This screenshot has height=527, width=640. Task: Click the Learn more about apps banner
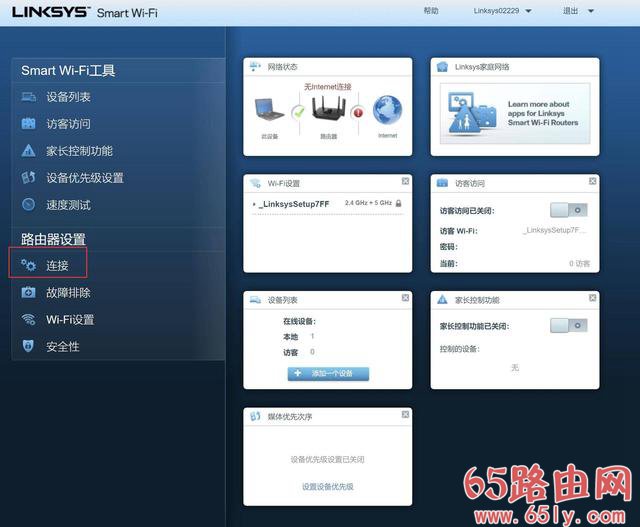515,113
